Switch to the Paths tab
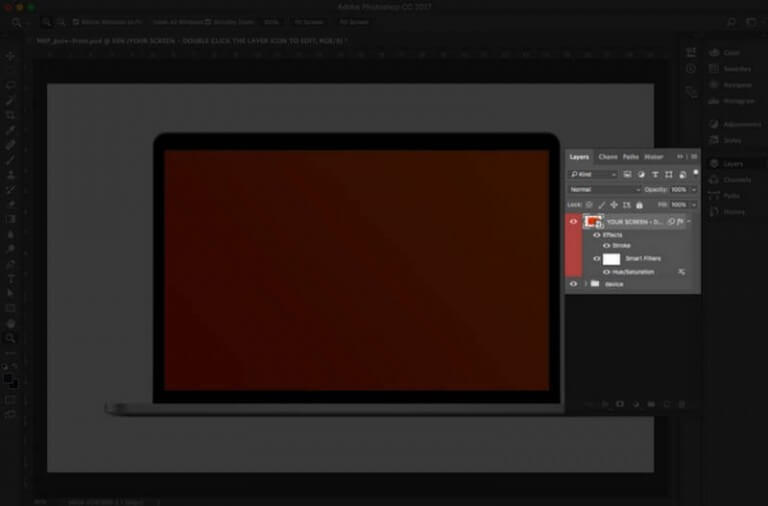Image resolution: width=768 pixels, height=506 pixels. [630, 157]
